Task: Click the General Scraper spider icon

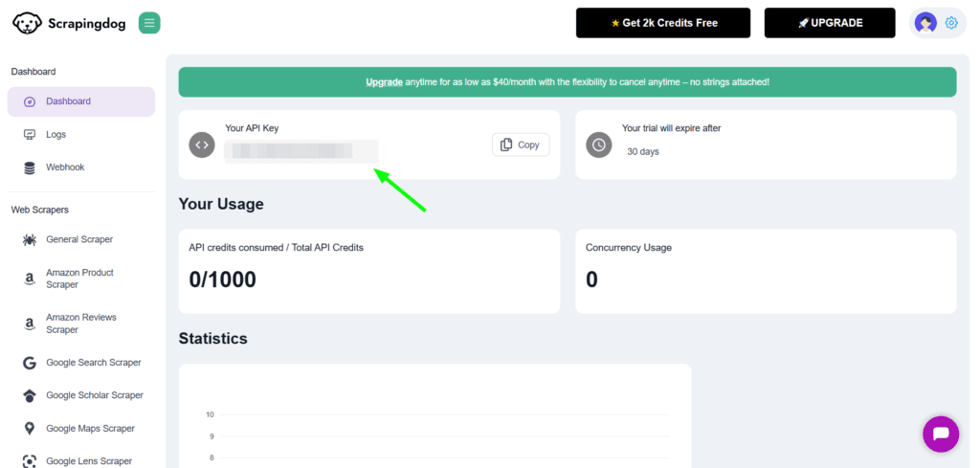Action: (30, 239)
